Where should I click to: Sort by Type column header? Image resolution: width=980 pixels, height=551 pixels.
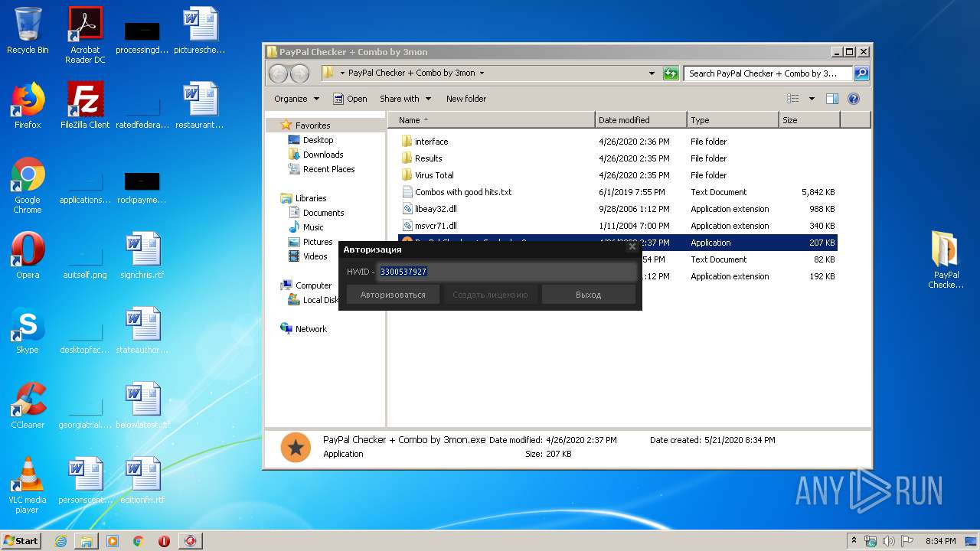tap(733, 120)
